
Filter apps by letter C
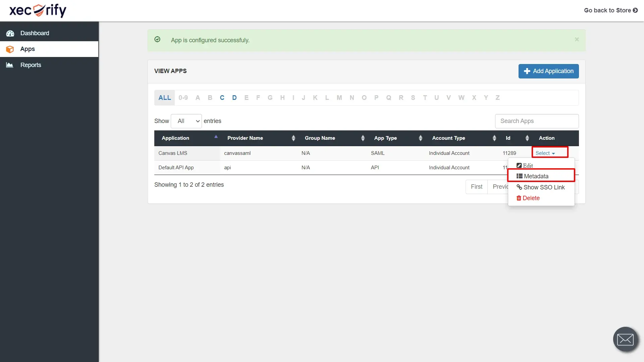(x=222, y=98)
